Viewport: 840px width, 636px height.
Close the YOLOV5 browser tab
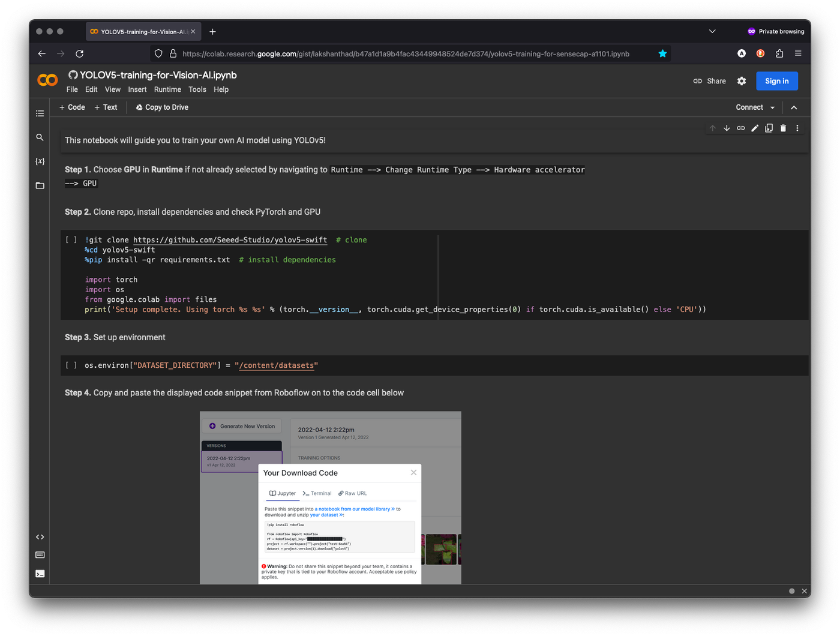click(193, 32)
